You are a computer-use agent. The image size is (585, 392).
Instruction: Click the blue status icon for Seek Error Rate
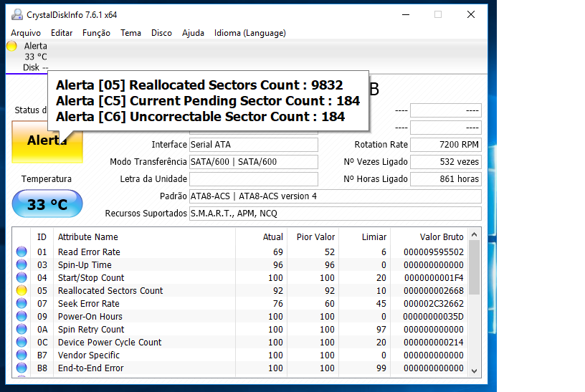[x=22, y=303]
